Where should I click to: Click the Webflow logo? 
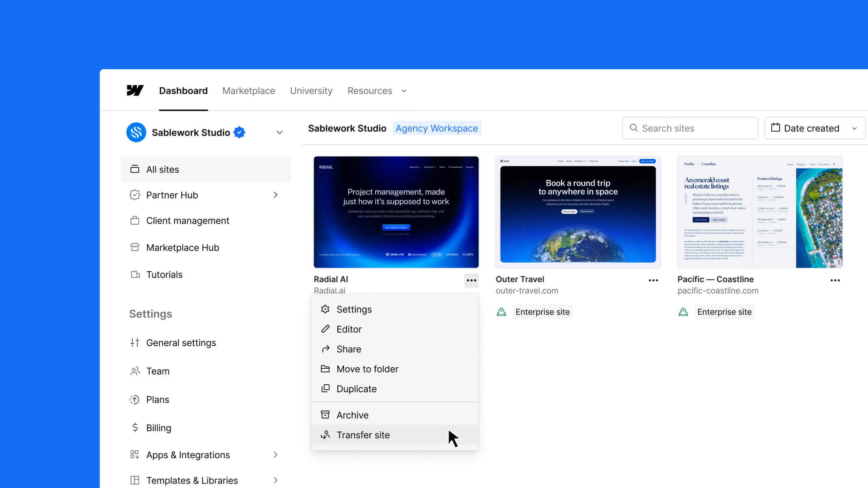click(135, 90)
